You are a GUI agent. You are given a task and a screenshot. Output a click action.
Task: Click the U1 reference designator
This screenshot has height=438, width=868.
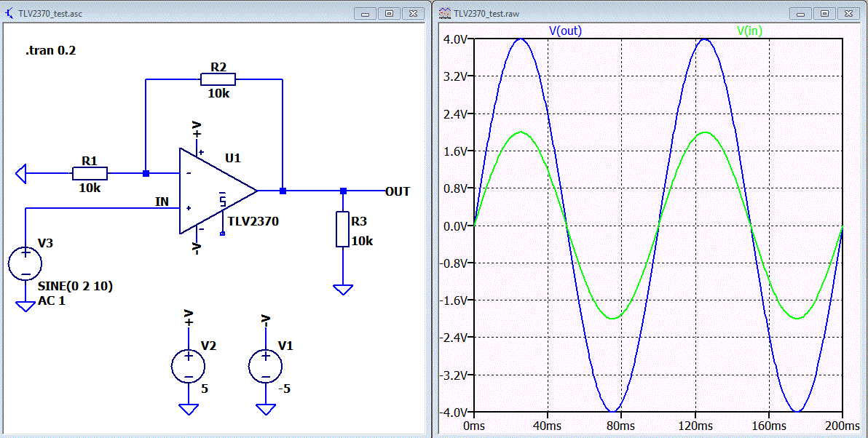point(233,158)
